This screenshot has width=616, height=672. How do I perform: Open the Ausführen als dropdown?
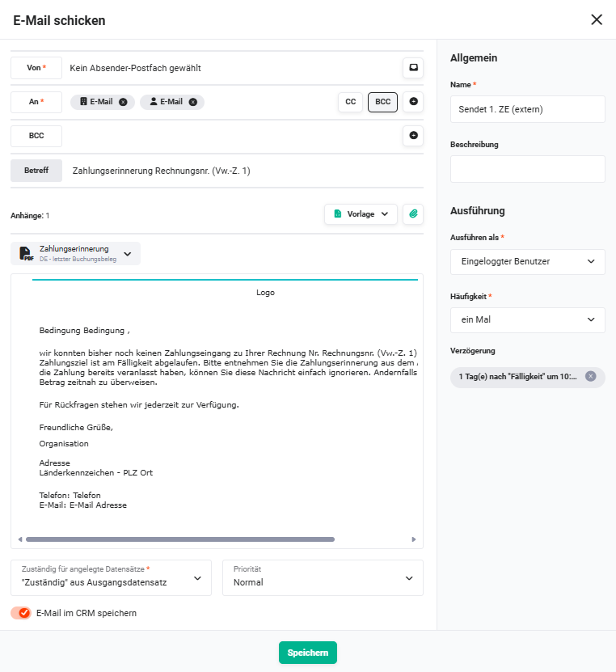pos(527,261)
